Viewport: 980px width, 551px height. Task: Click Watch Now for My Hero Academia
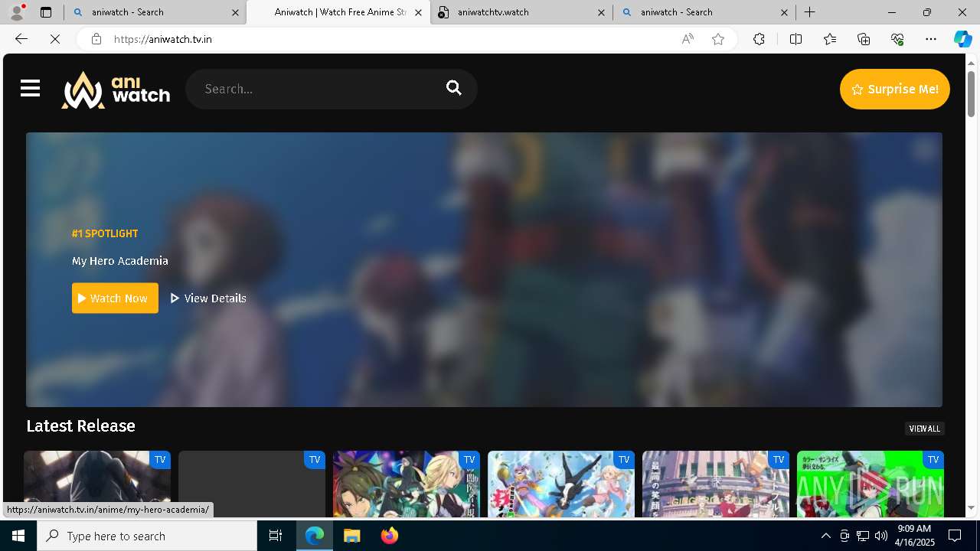[115, 298]
